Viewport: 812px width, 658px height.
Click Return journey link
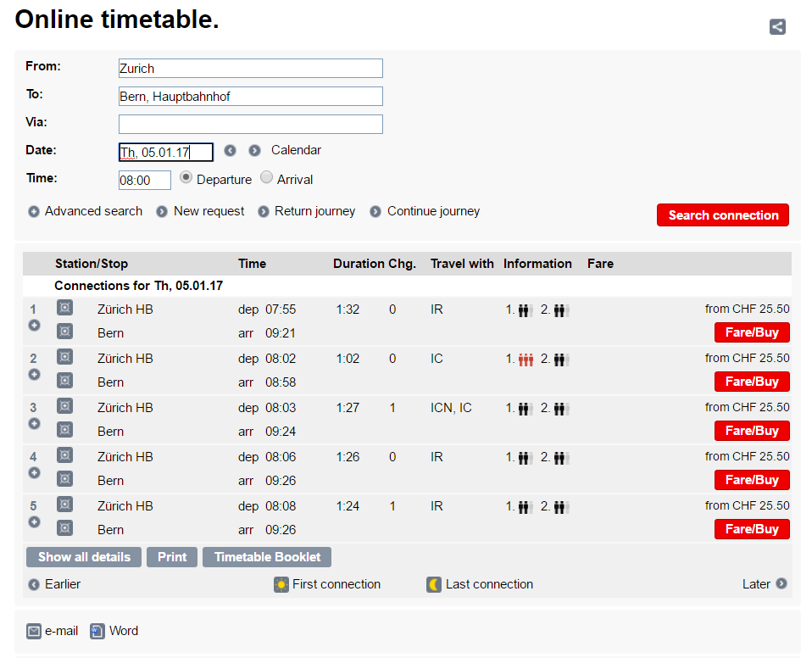(307, 211)
